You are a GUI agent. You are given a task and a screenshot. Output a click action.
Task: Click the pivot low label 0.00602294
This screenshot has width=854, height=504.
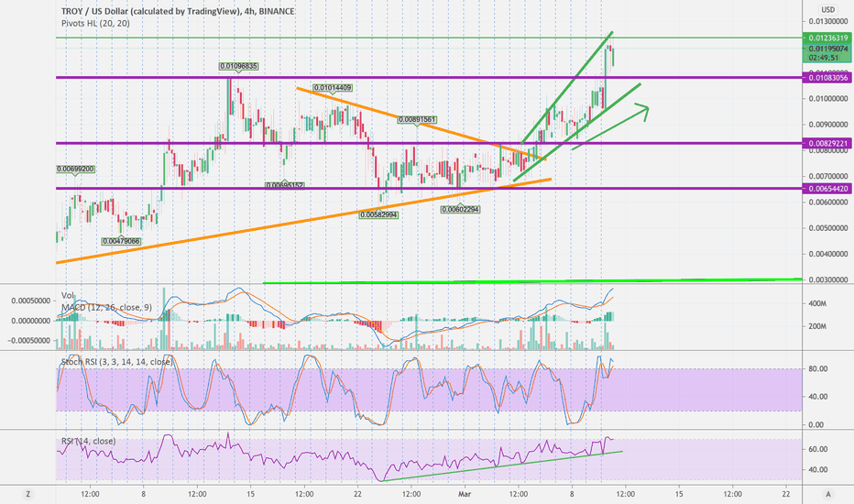(461, 209)
